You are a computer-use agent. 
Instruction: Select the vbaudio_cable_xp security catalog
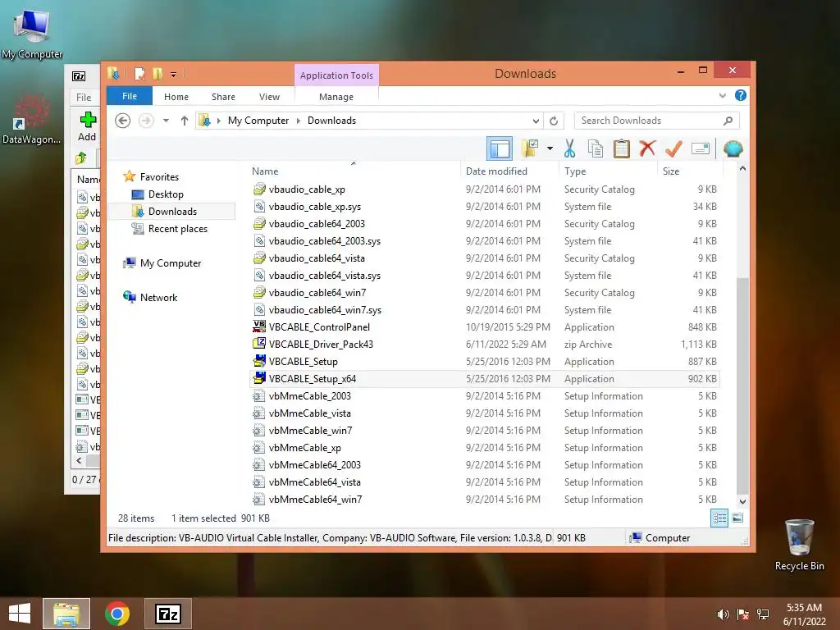[x=485, y=189]
